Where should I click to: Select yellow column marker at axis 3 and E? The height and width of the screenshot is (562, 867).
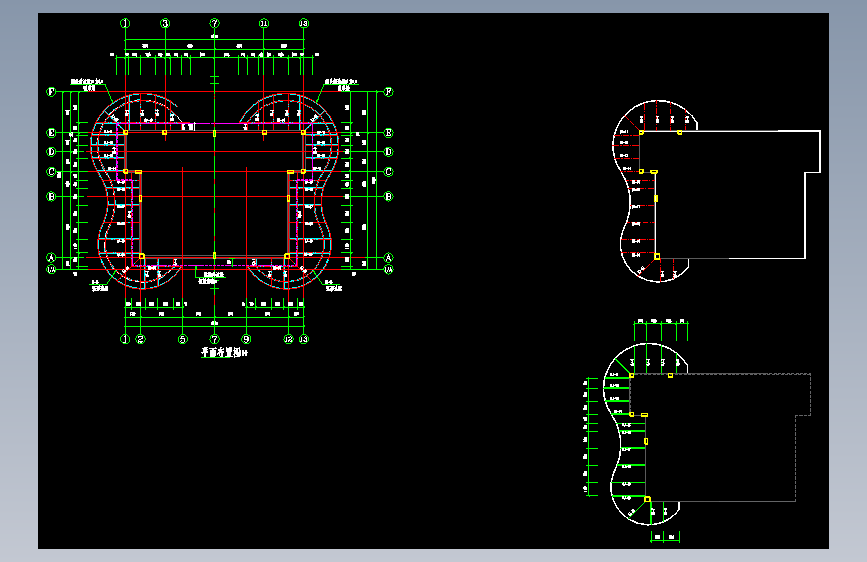165,132
